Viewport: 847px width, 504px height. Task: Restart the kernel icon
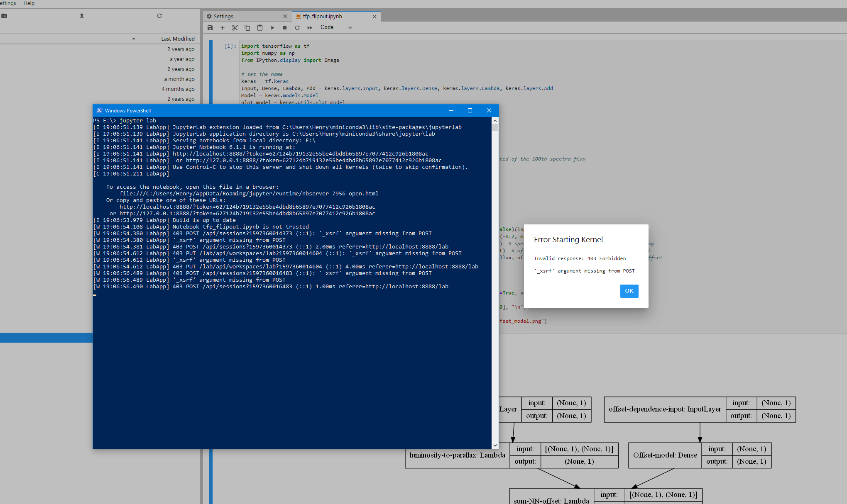(x=297, y=28)
